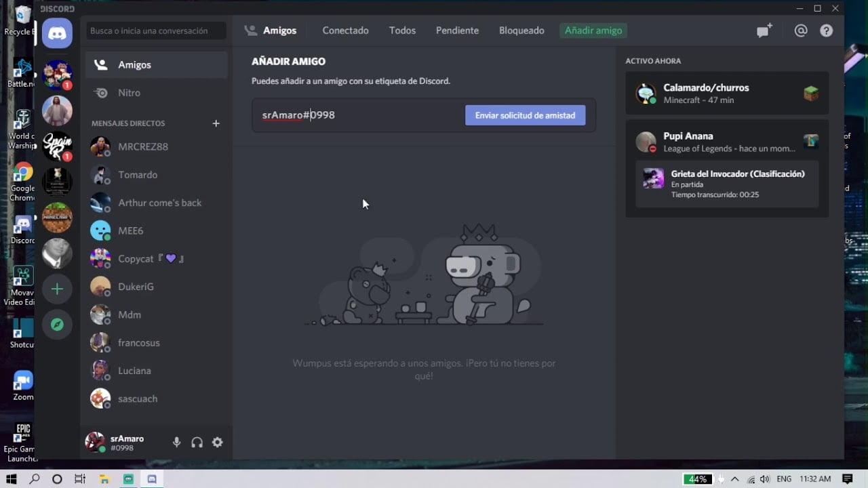Open User Settings gear icon

click(217, 442)
